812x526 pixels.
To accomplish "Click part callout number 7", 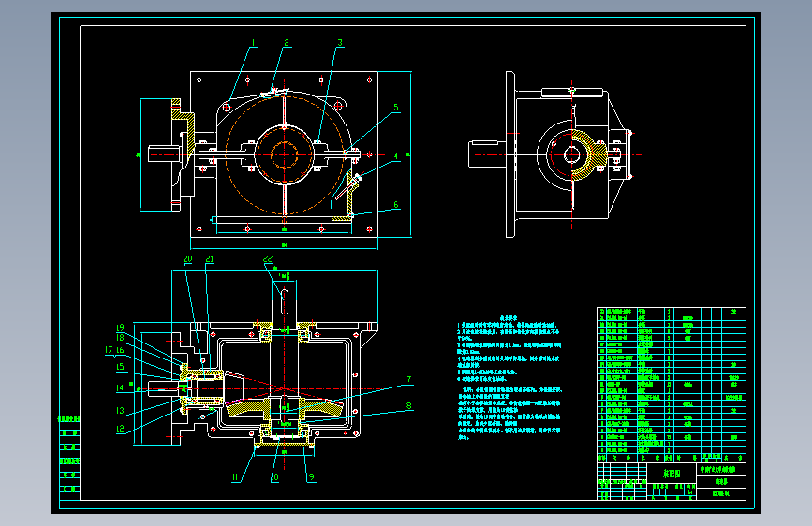I will 409,379.
